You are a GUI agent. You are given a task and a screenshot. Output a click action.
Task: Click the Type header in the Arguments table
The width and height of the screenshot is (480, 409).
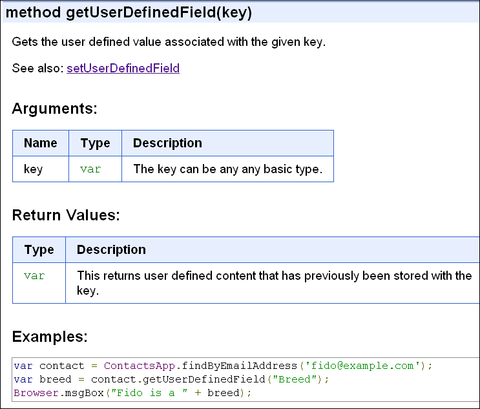[x=95, y=143]
